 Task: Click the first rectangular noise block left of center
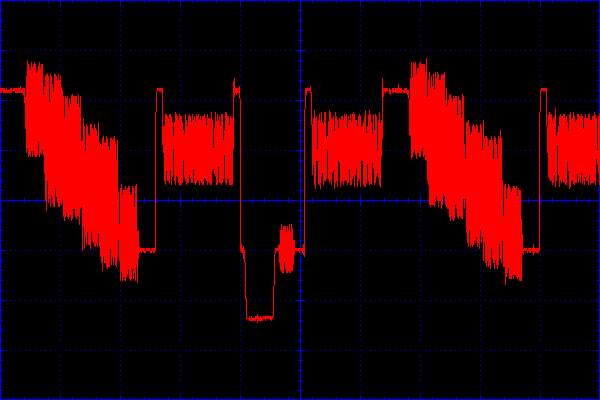[198, 149]
